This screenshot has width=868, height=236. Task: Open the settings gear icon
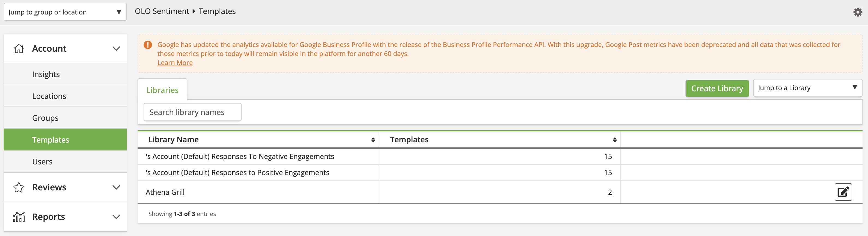click(x=858, y=12)
